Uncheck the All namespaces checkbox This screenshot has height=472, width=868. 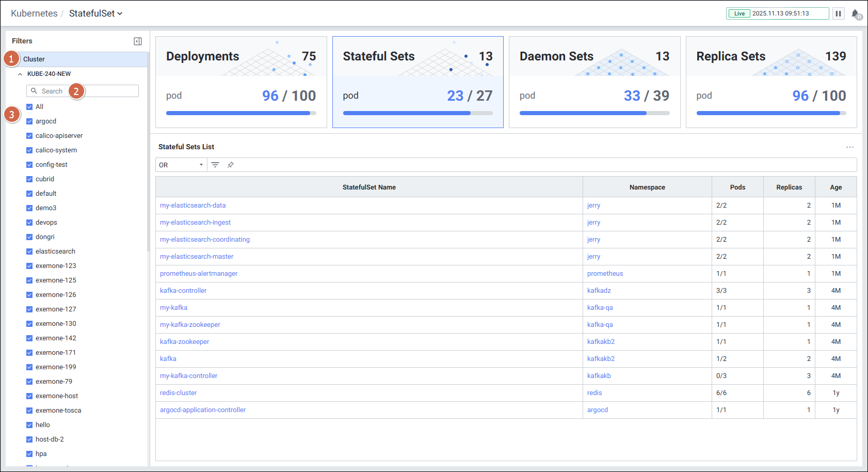tap(29, 107)
